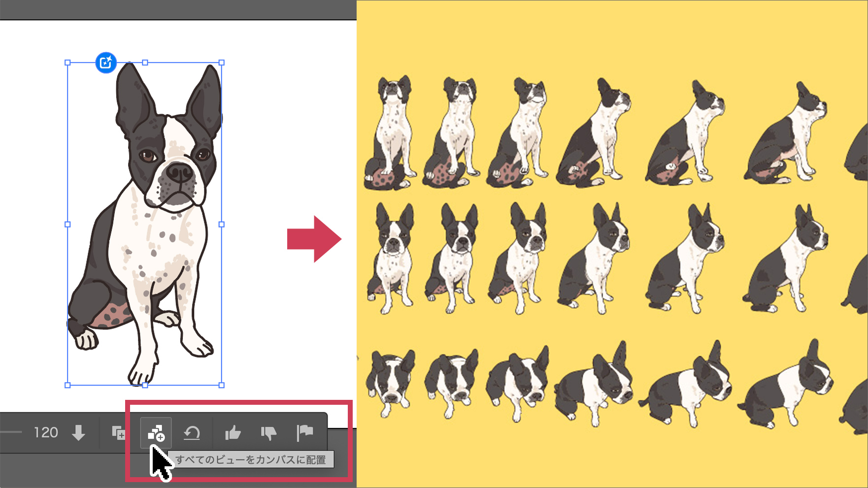The width and height of the screenshot is (868, 488).
Task: Click the slider track left of 120
Action: [x=10, y=432]
